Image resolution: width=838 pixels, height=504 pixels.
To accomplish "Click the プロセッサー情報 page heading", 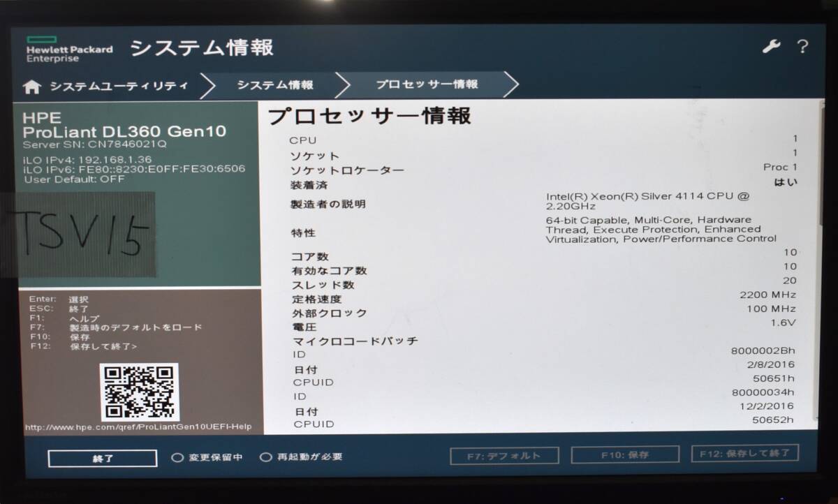I will pos(370,117).
